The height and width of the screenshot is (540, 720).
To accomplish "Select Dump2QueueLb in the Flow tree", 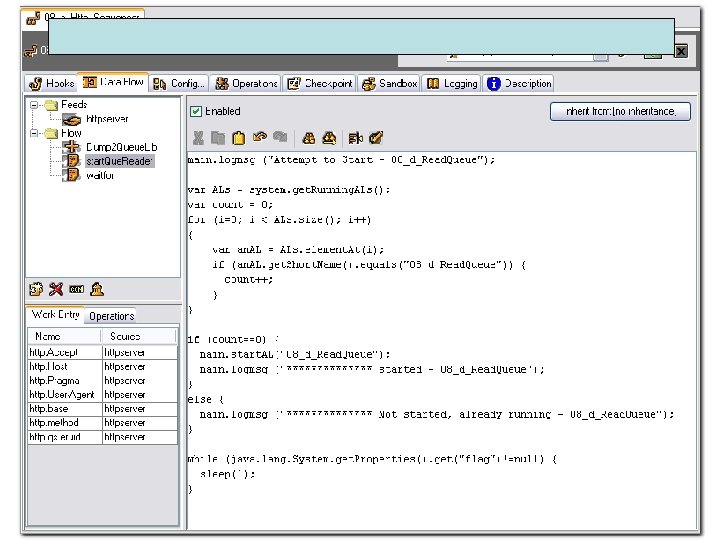I will [x=122, y=147].
